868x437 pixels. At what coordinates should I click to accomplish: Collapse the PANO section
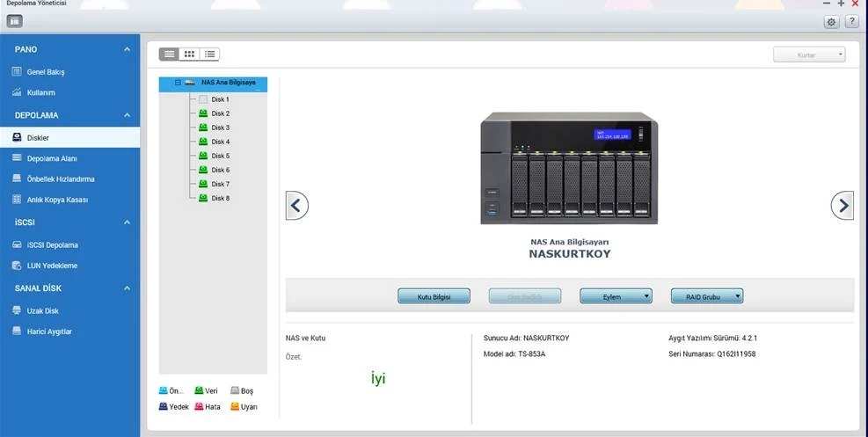[127, 49]
